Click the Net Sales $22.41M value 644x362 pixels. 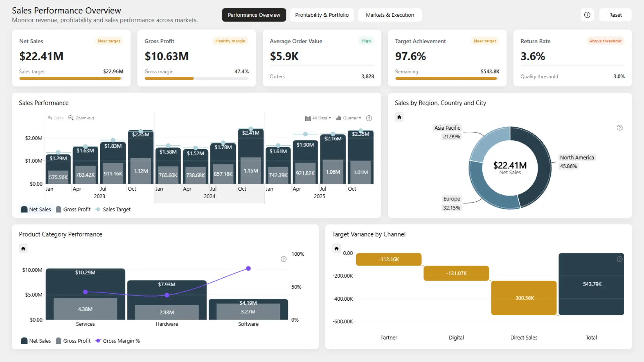click(41, 56)
